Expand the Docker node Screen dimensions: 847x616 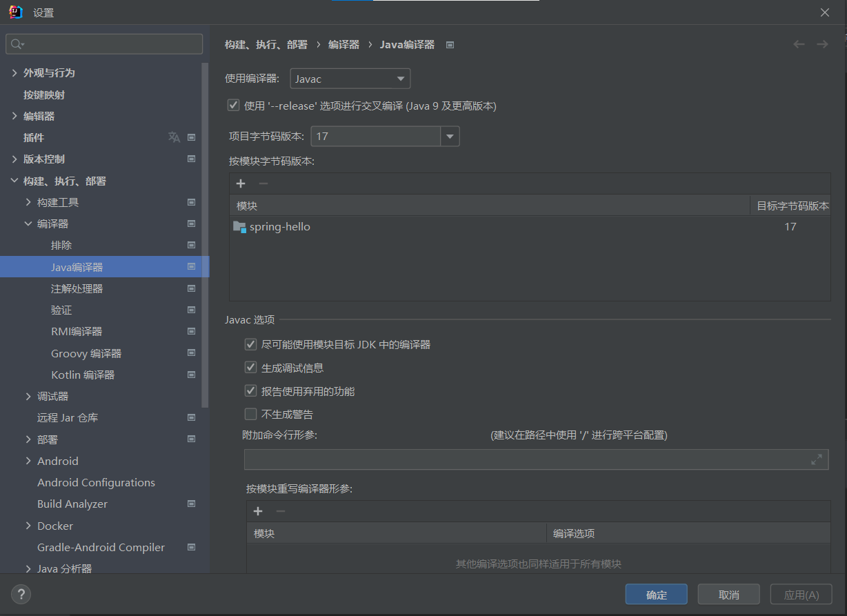tap(28, 526)
